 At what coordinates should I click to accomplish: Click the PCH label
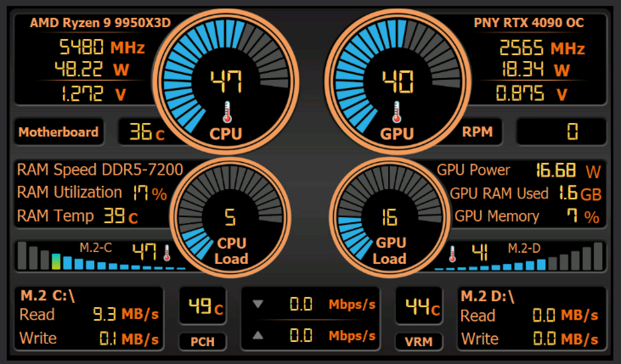(x=203, y=342)
